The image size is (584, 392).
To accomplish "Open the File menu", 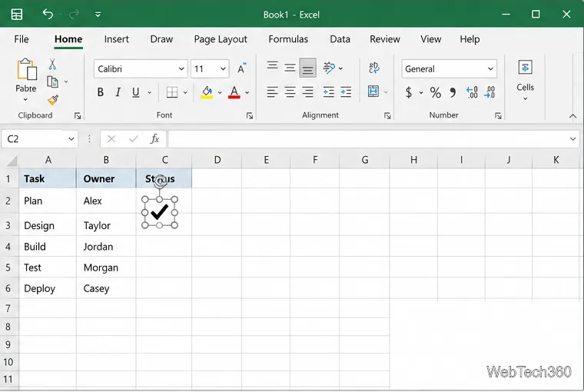I will coord(22,39).
